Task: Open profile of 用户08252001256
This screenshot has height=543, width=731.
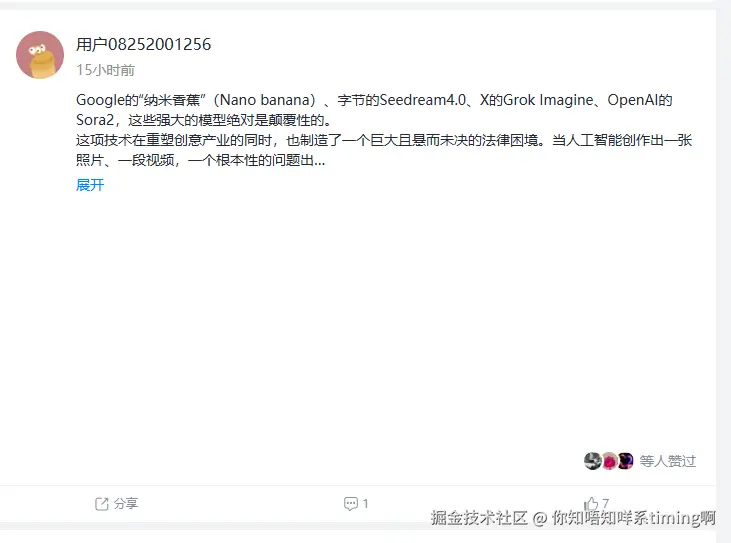Action: (x=144, y=44)
